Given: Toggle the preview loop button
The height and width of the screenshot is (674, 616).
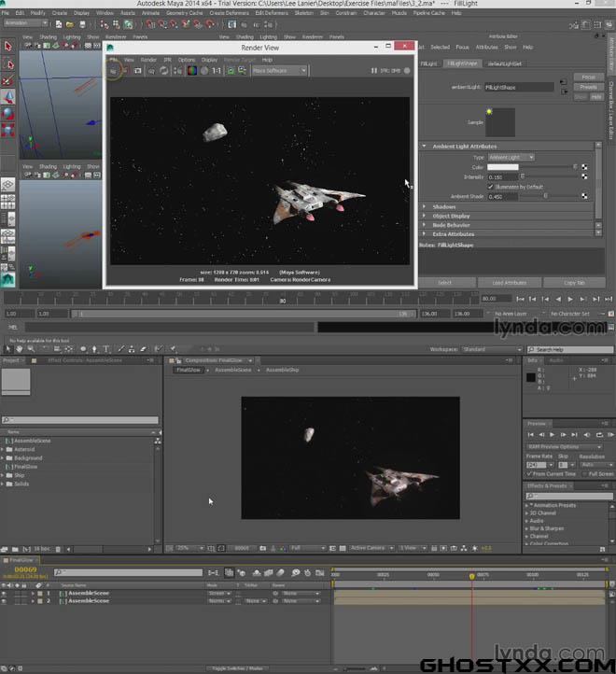Looking at the screenshot, I should pos(599,435).
